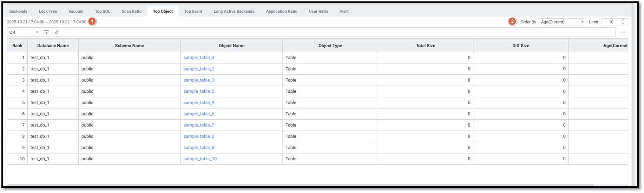
Task: Select the Long Active Backends tab
Action: [234, 11]
